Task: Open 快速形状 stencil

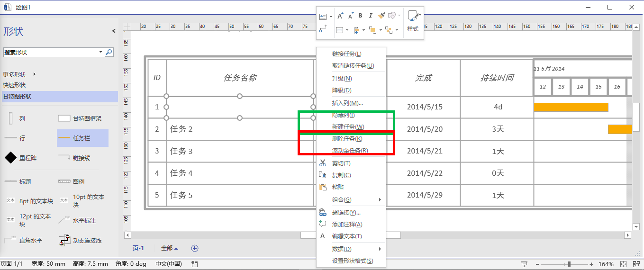Action: click(14, 85)
